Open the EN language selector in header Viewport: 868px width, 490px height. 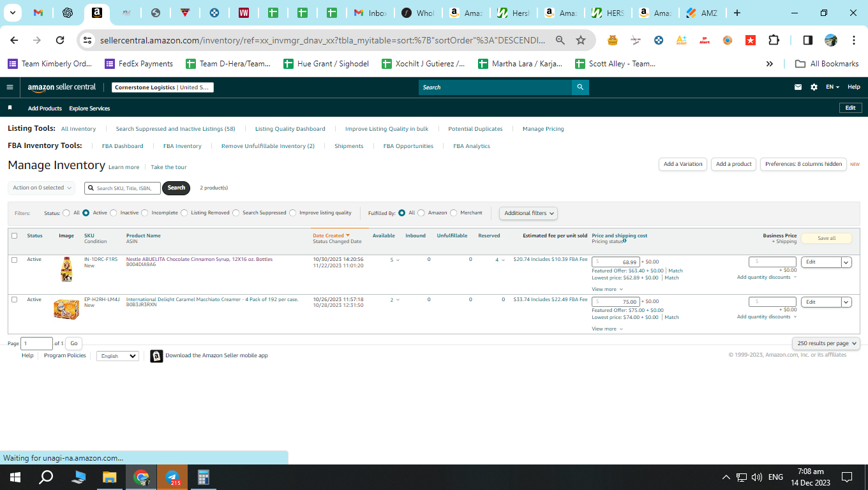click(x=833, y=87)
